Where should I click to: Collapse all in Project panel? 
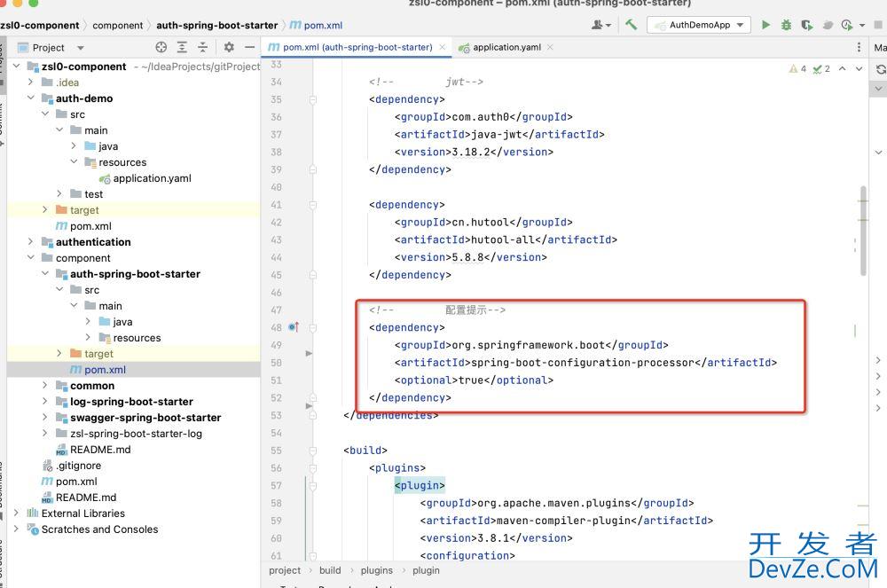tap(202, 48)
